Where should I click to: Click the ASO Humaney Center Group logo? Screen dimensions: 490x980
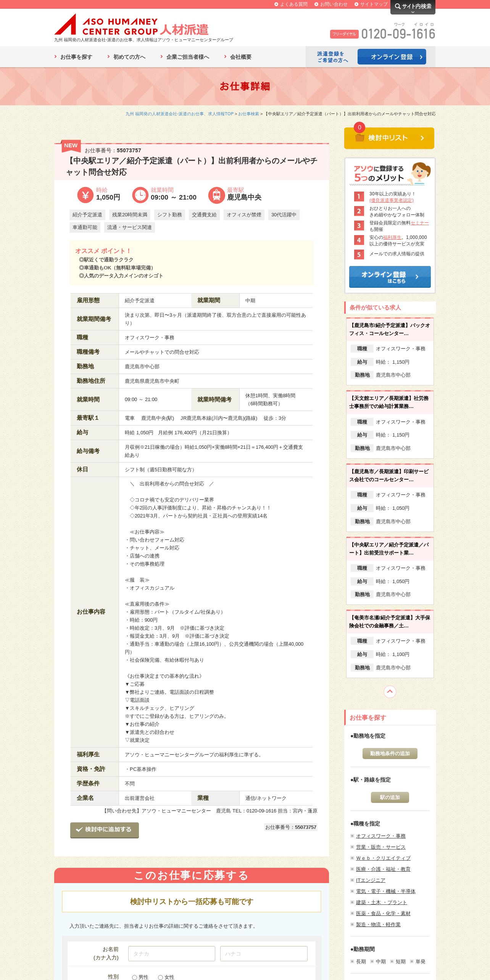click(x=132, y=25)
